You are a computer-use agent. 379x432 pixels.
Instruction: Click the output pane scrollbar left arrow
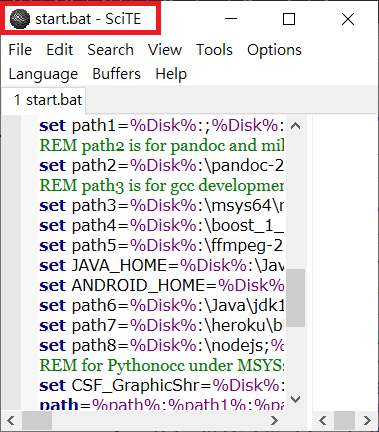coord(322,421)
